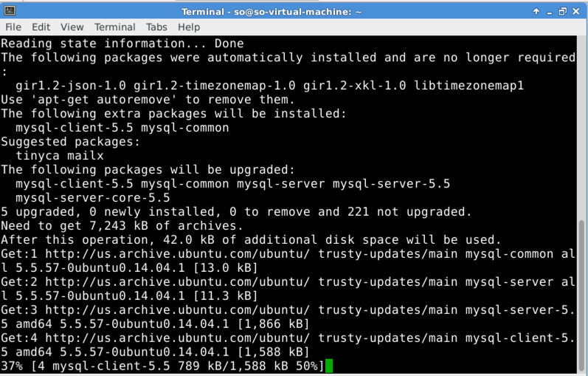588x376 pixels.
Task: Click the '[11.3 kB]' size text
Action: point(225,296)
